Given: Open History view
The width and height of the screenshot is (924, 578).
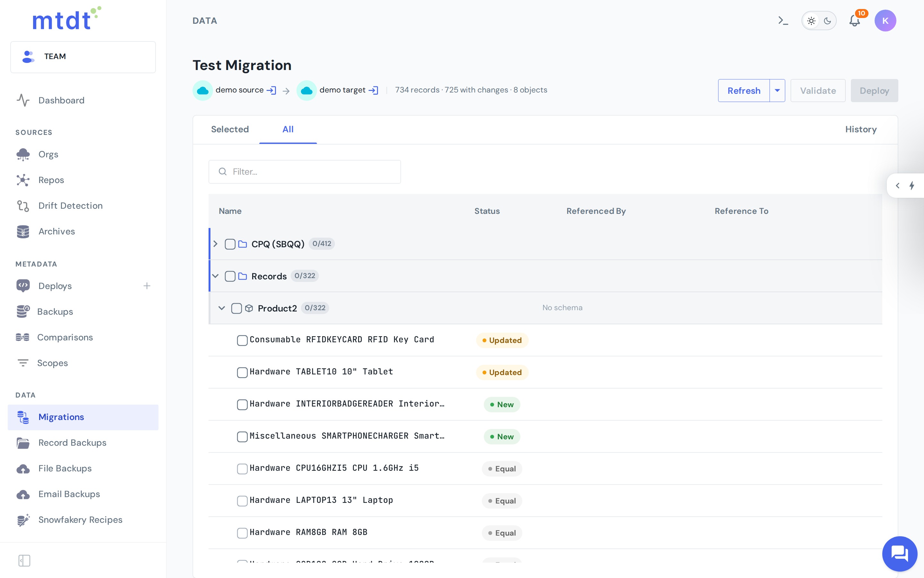Looking at the screenshot, I should [860, 129].
